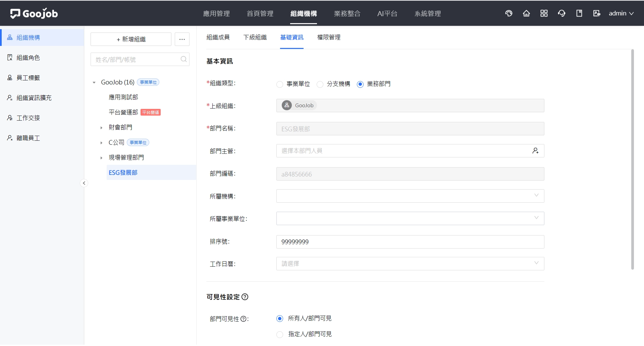
Task: Collapse the left sidebar with arrow
Action: (x=84, y=183)
